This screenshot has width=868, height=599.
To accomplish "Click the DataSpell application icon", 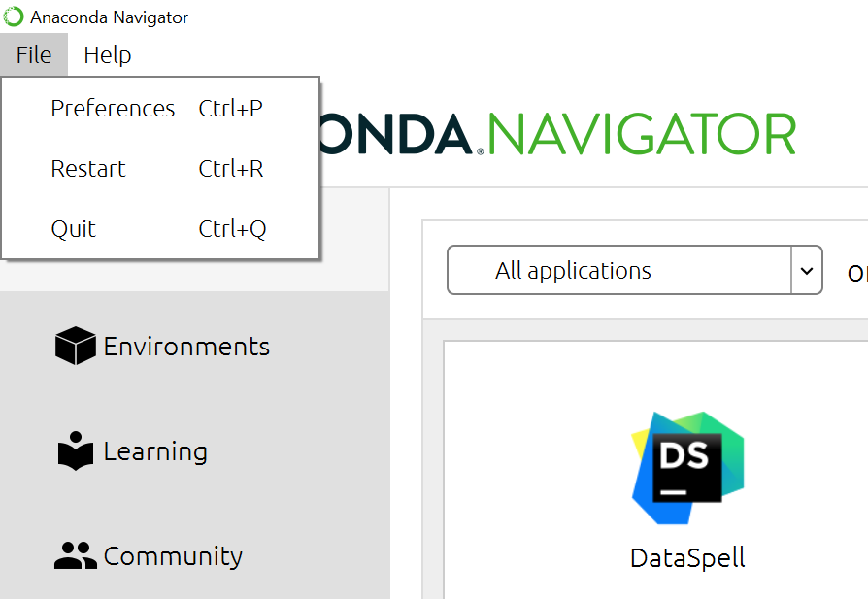I will coord(687,468).
